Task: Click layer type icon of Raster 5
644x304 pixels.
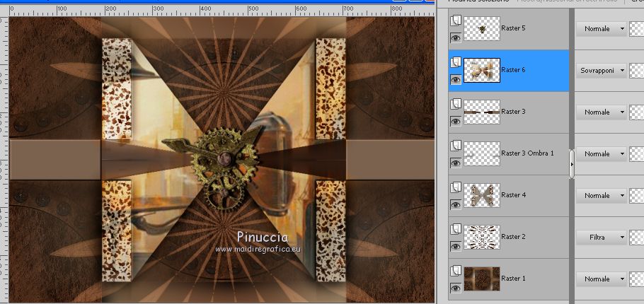Action: [x=456, y=21]
